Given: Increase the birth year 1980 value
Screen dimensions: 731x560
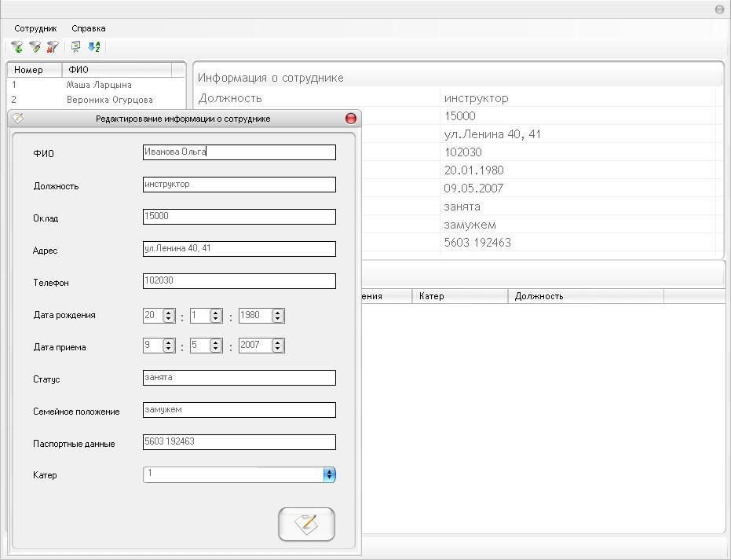Looking at the screenshot, I should pos(278,313).
